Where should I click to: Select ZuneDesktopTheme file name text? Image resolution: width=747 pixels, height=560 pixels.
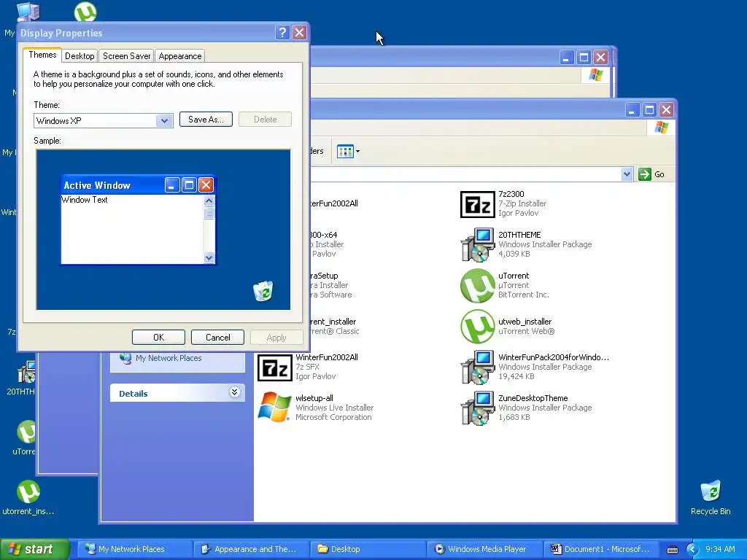click(x=533, y=398)
